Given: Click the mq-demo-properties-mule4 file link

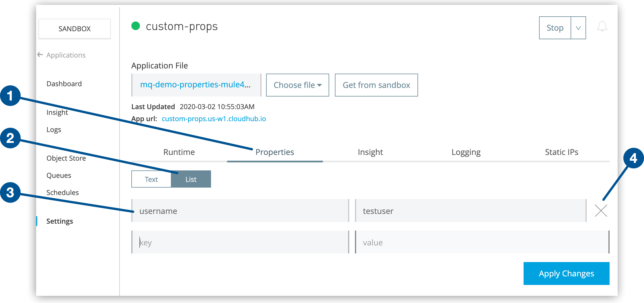Looking at the screenshot, I should 195,85.
